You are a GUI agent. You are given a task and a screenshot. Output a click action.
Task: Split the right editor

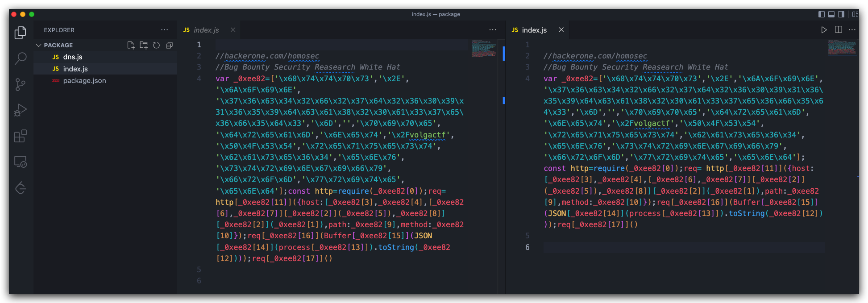tap(839, 30)
